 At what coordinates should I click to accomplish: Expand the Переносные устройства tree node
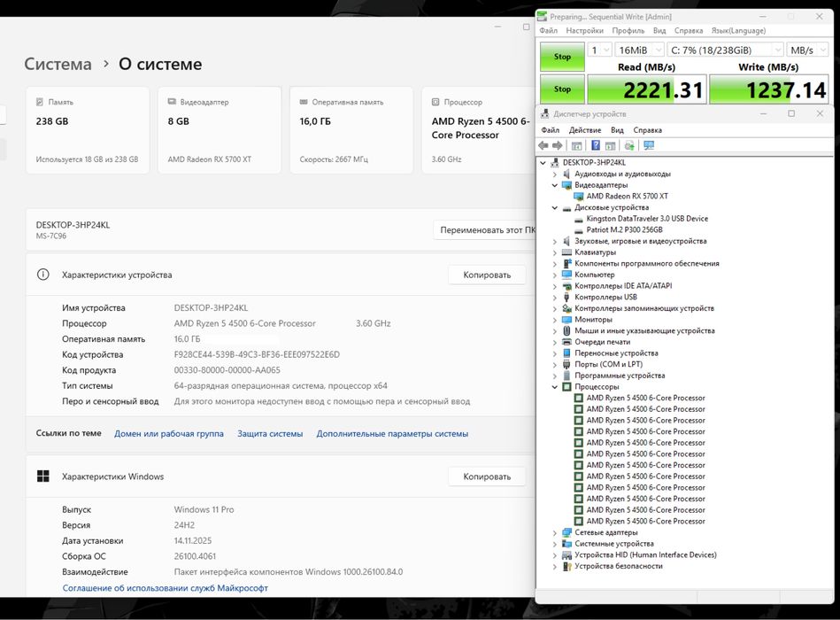555,353
